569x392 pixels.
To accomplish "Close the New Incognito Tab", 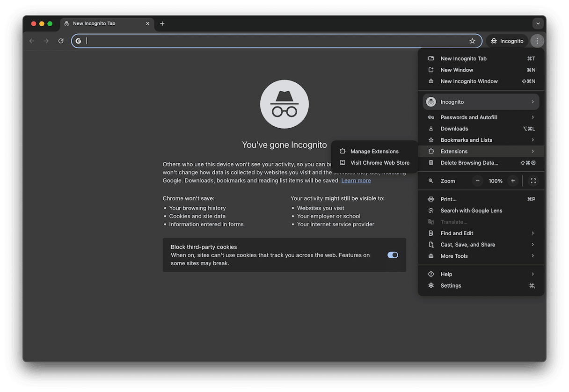I will [148, 23].
